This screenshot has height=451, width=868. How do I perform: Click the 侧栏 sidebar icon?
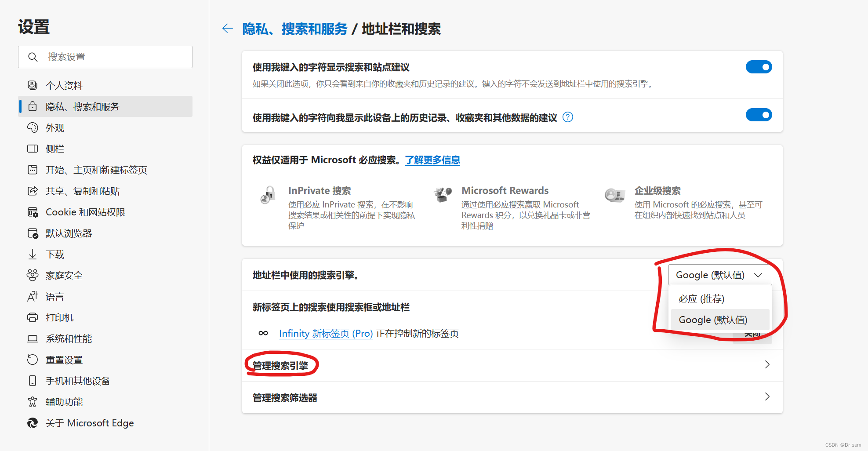33,149
